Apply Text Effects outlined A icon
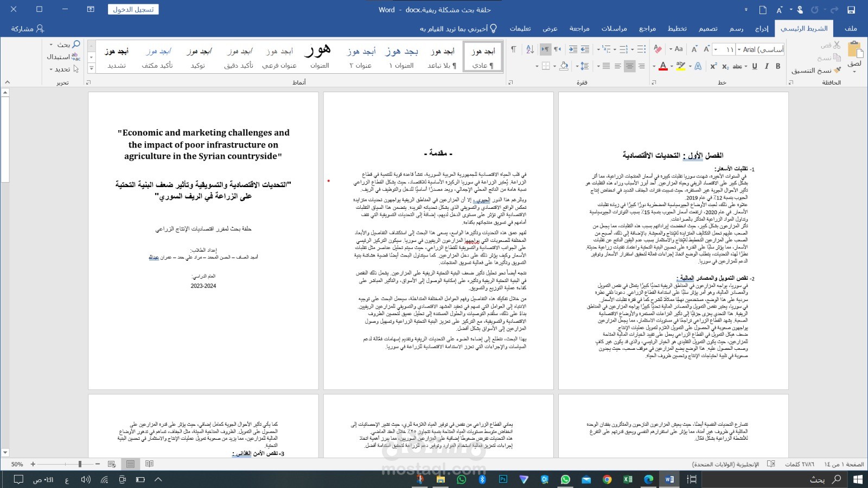This screenshot has height=488, width=868. (x=698, y=66)
